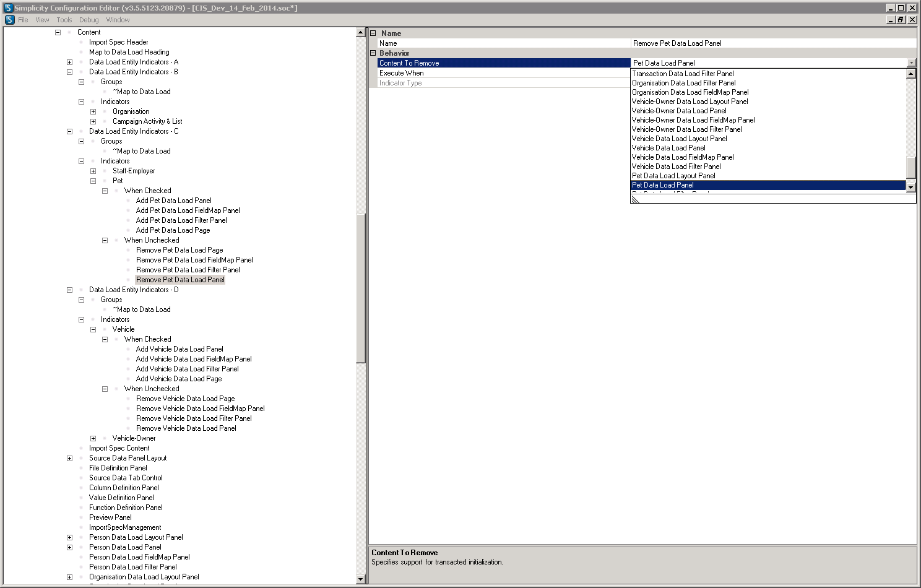The width and height of the screenshot is (921, 588).
Task: Select Import Spec Content tree item
Action: [119, 448]
